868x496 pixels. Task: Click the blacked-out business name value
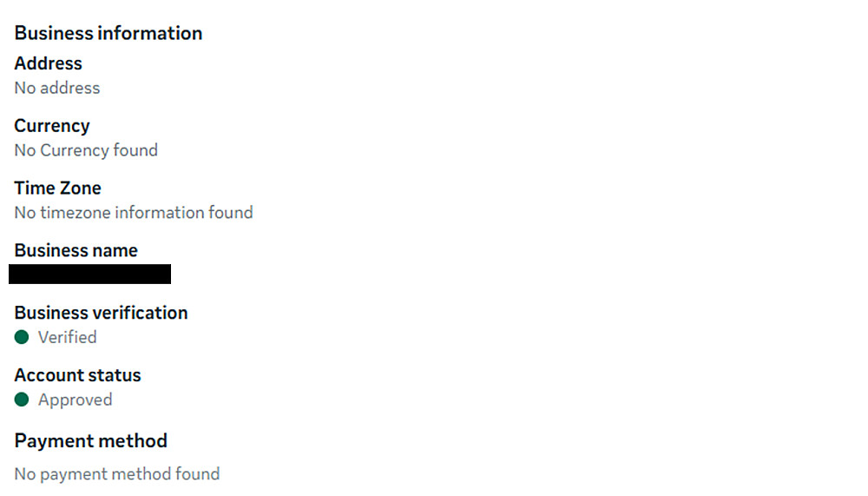89,274
